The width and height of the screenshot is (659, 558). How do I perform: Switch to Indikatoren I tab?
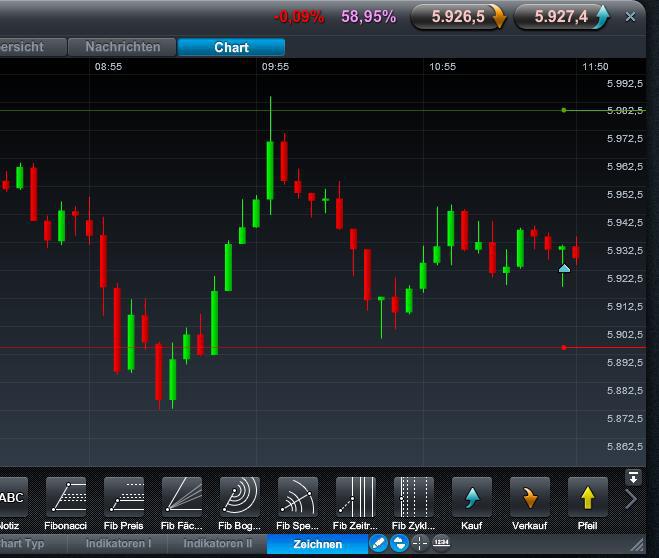click(118, 543)
